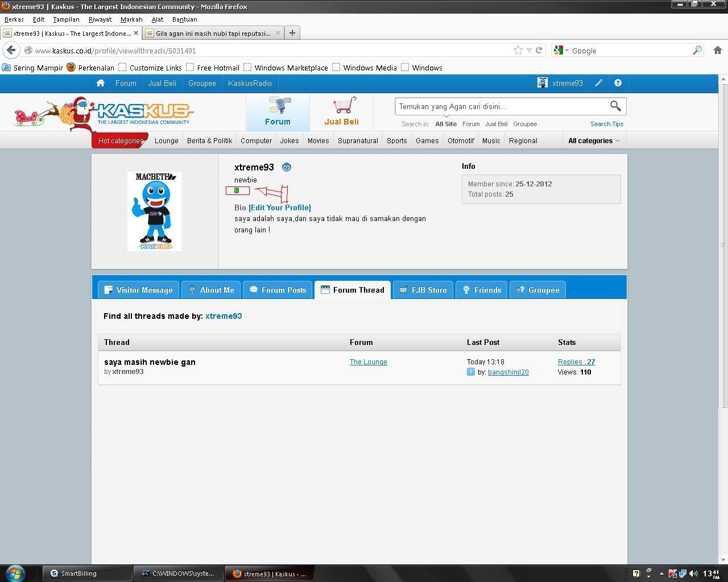
Task: Open the Bantuan menu
Action: coord(185,19)
